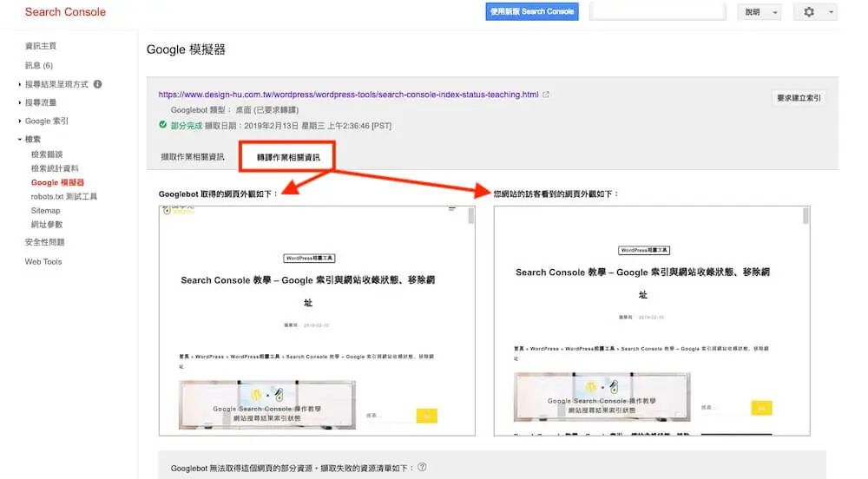This screenshot has height=479, width=868.
Task: Open 安全性問題 in sidebar
Action: click(x=45, y=242)
